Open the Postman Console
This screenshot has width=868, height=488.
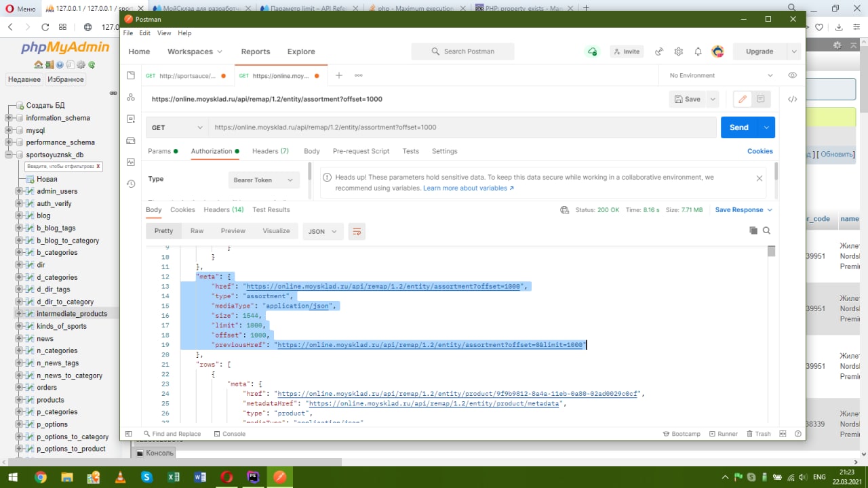click(230, 434)
